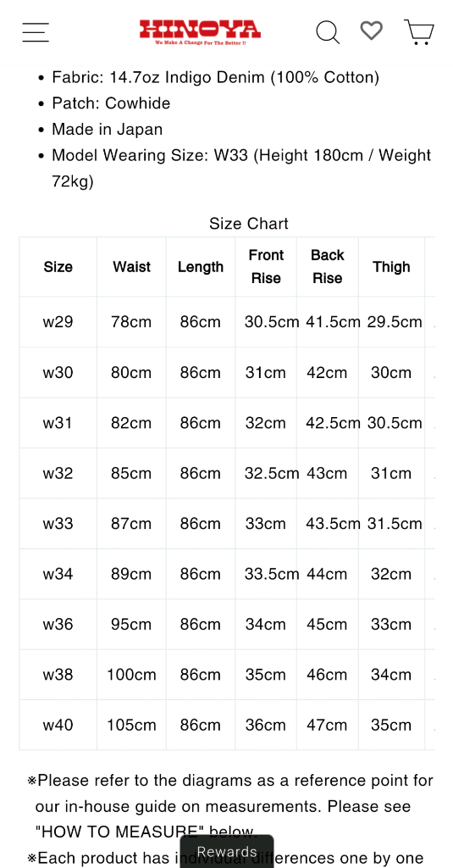453x868 pixels.
Task: Select the w33 size row label
Action: tap(58, 524)
